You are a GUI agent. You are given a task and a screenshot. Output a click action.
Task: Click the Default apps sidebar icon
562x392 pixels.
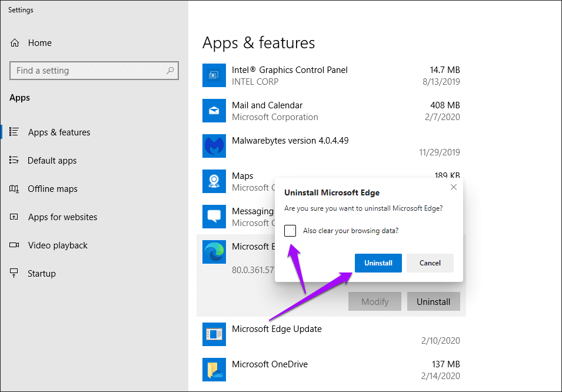(x=14, y=160)
